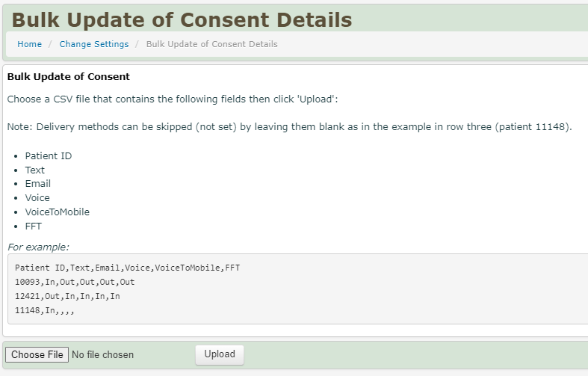Click the 'Patient ID' bullet item
The width and height of the screenshot is (588, 376).
[x=49, y=156]
